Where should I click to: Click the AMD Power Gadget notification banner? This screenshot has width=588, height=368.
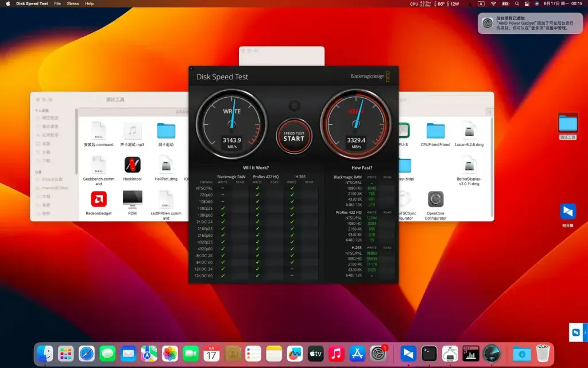click(530, 23)
